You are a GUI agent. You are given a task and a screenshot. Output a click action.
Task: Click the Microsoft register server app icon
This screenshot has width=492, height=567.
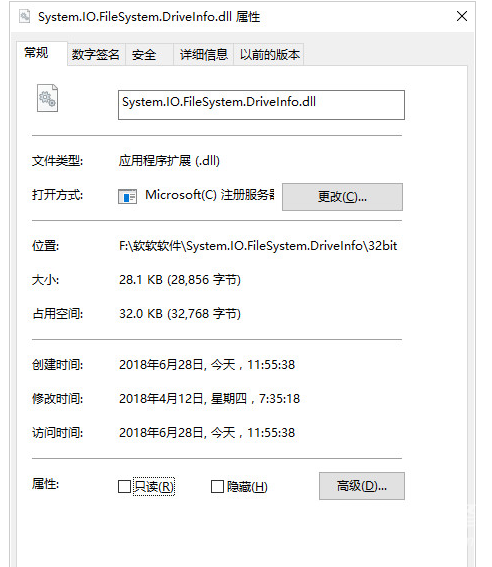tap(127, 196)
